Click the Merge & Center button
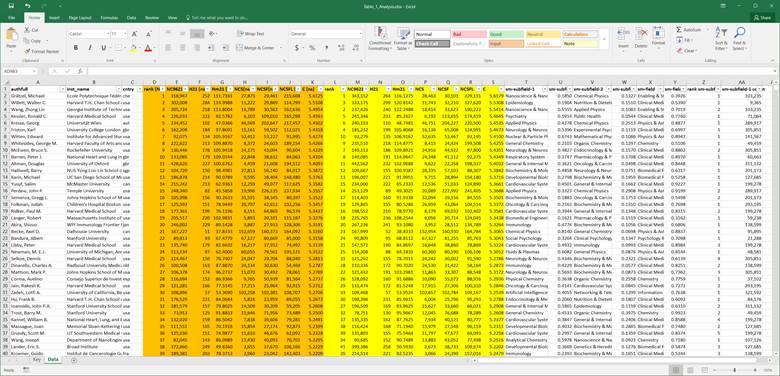The image size is (780, 376). 256,48
